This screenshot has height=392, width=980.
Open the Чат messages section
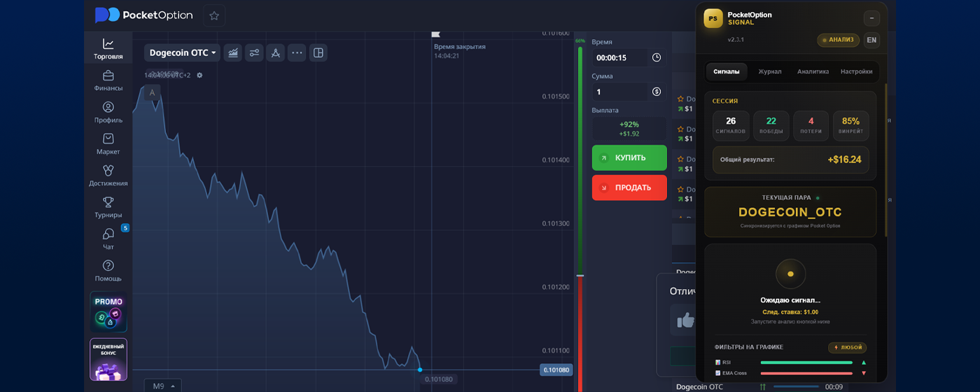108,239
